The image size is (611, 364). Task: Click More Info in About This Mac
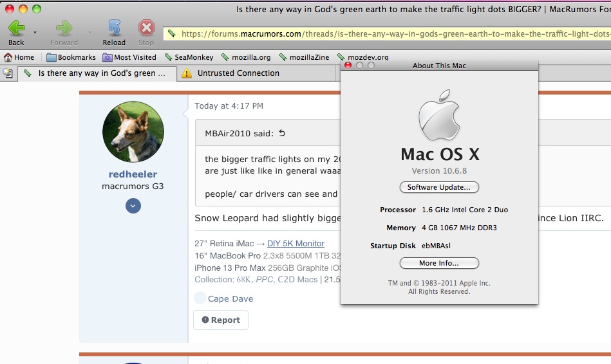click(439, 263)
